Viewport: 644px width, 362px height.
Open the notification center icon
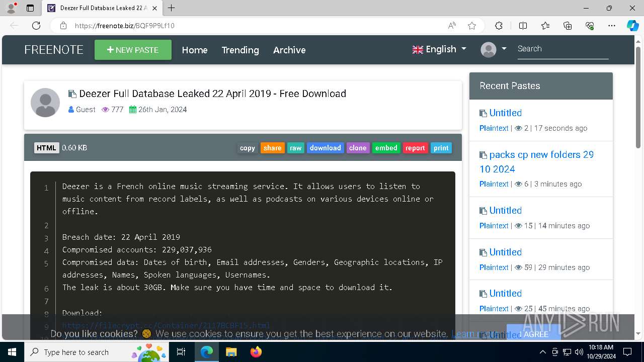click(627, 352)
